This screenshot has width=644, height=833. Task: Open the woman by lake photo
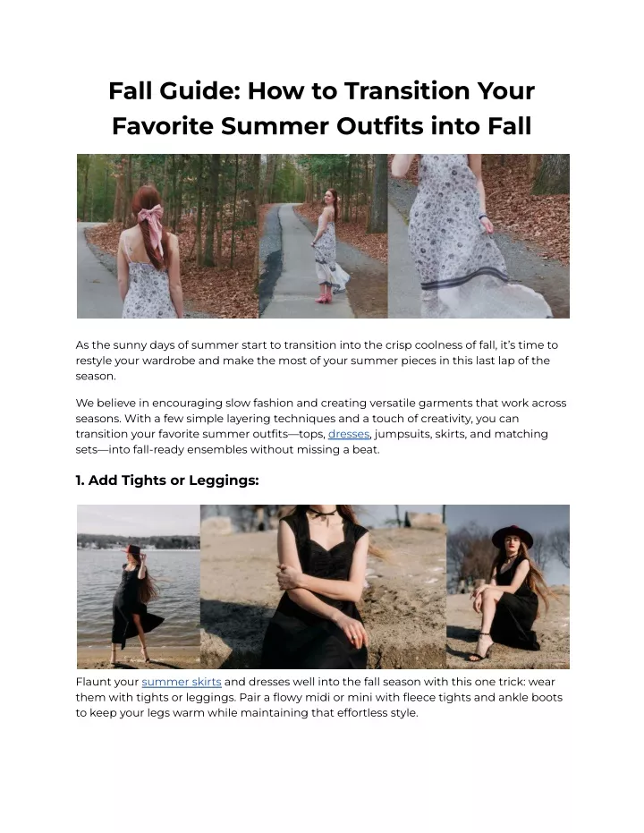coord(139,587)
